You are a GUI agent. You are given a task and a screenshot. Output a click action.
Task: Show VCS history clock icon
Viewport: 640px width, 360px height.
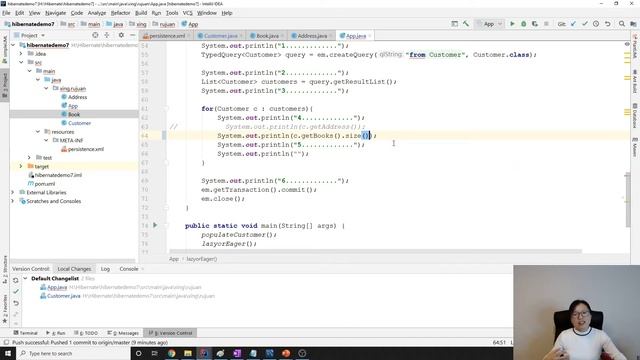[x=596, y=24]
